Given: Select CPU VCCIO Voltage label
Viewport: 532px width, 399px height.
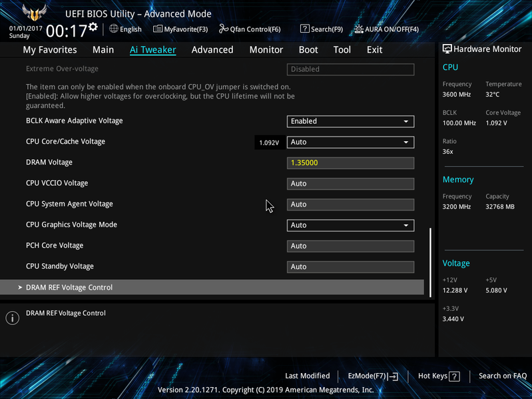Looking at the screenshot, I should click(x=57, y=183).
